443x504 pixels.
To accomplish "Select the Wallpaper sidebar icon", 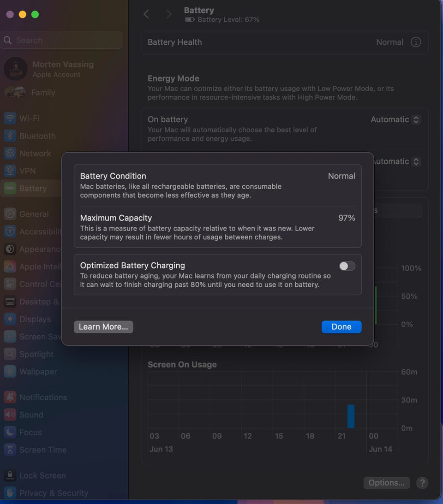I will (10, 372).
